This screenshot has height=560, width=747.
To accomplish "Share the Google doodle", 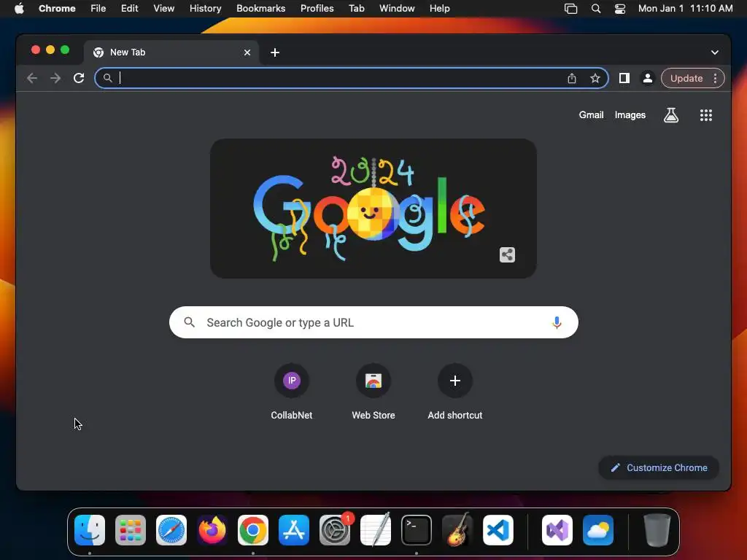I will point(508,254).
